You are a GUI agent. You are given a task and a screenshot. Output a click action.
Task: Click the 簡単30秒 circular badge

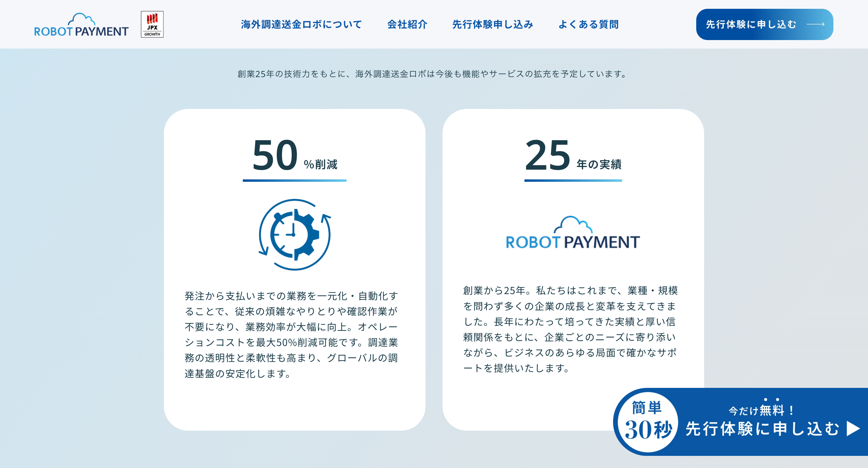647,422
